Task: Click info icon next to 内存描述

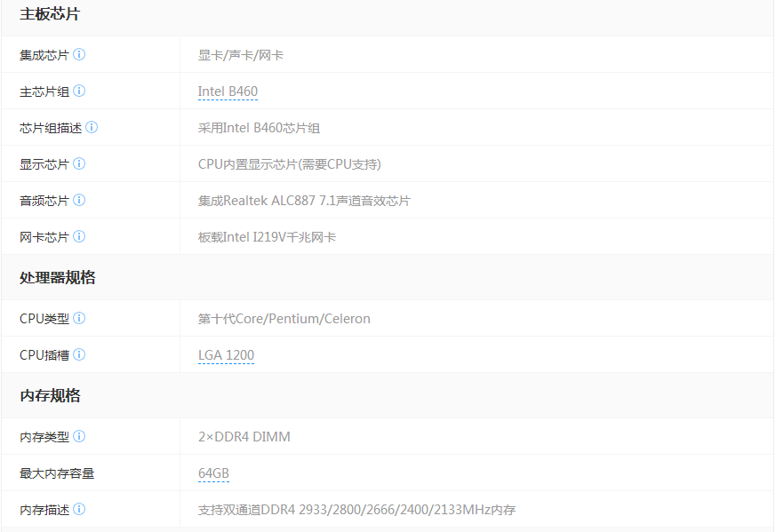Action: tap(79, 509)
